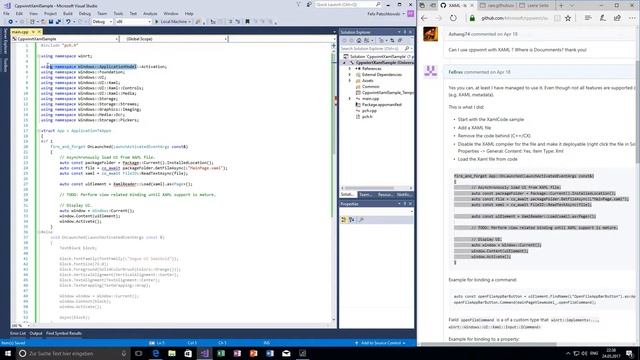Click the bookmark toolbar icon
This screenshot has width=640, height=360.
247,22
